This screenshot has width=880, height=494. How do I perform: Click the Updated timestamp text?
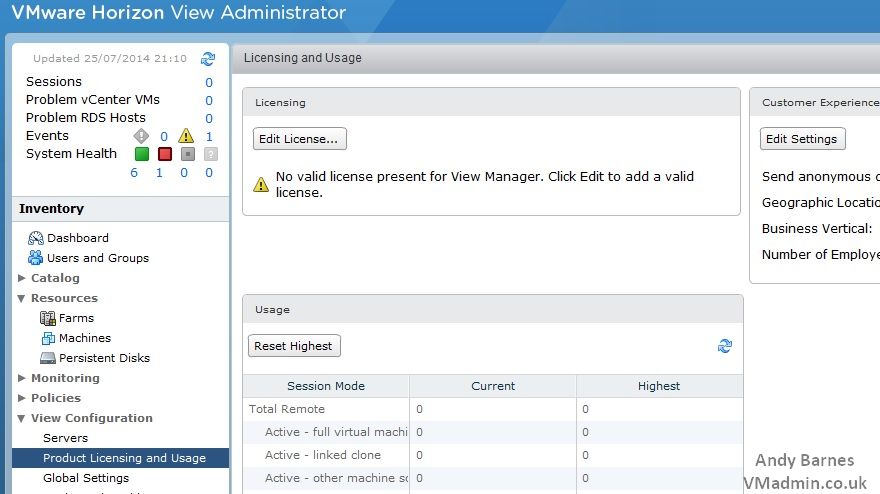[110, 58]
